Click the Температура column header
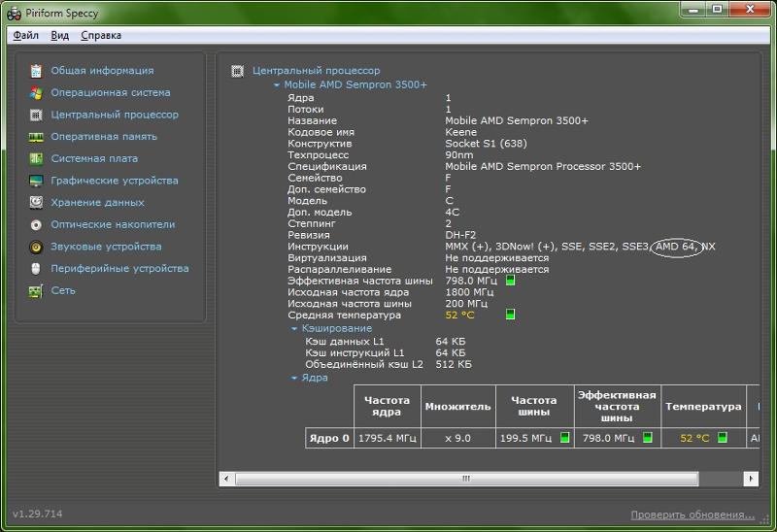This screenshot has height=532, width=777. [703, 406]
